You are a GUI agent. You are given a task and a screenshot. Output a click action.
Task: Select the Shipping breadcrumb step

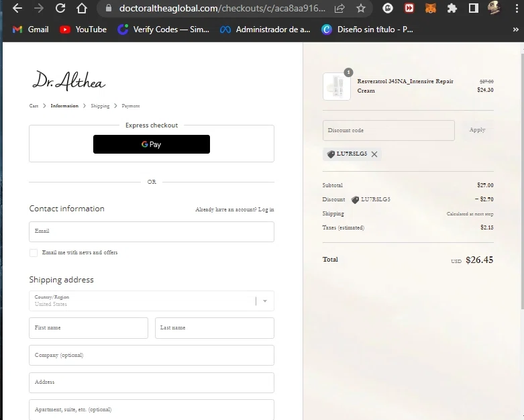[100, 105]
